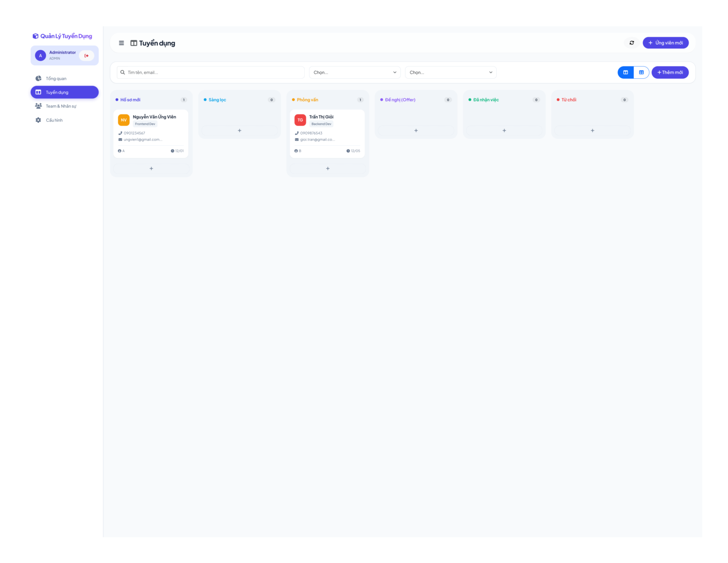Click the Frontend Dev tag
This screenshot has width=728, height=563.
(x=145, y=124)
